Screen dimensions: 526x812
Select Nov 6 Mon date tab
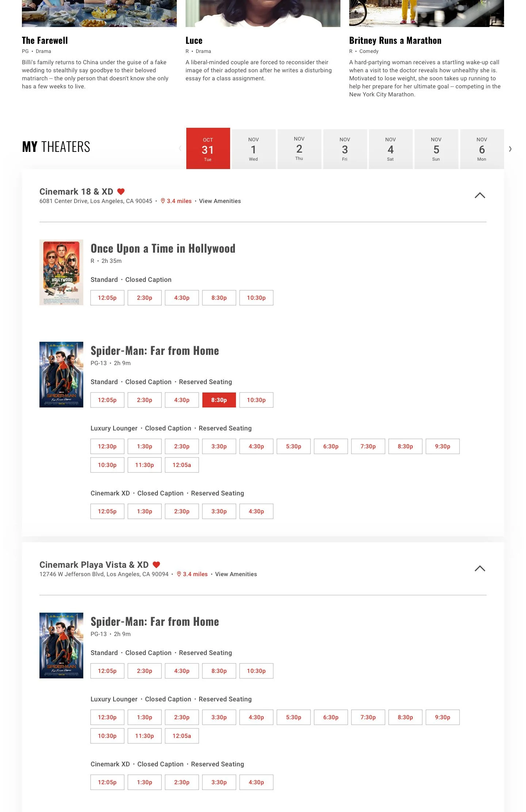point(482,149)
